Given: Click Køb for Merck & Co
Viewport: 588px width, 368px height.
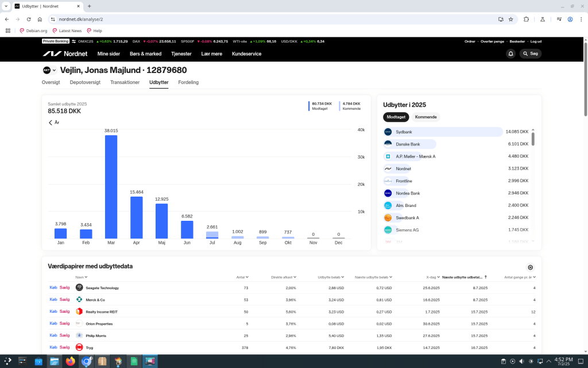Looking at the screenshot, I should (x=53, y=300).
